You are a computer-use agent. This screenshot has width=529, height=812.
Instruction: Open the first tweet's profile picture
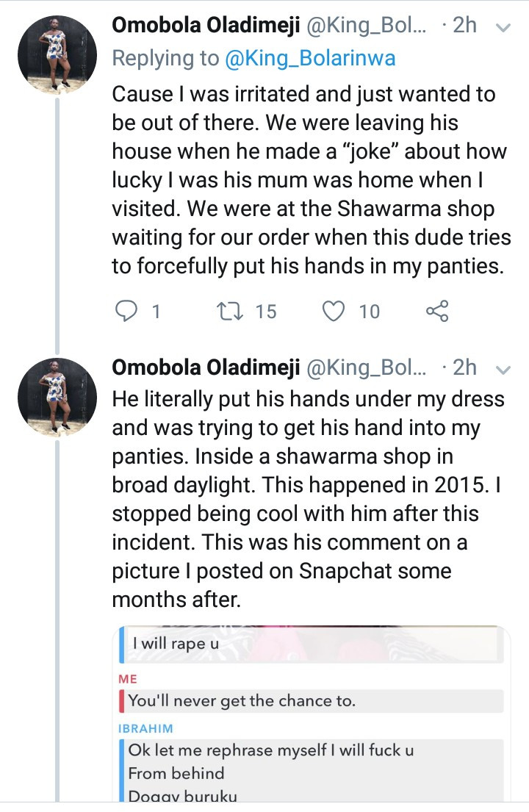click(57, 54)
